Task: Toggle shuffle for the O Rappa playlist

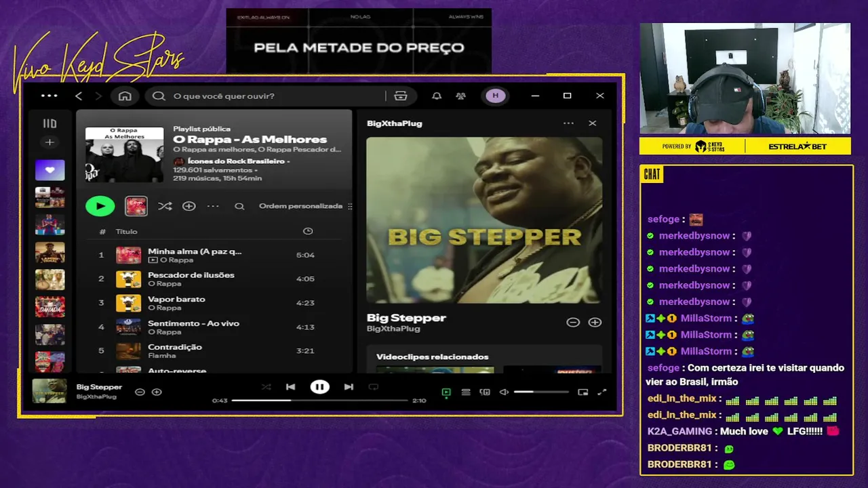Action: [165, 206]
